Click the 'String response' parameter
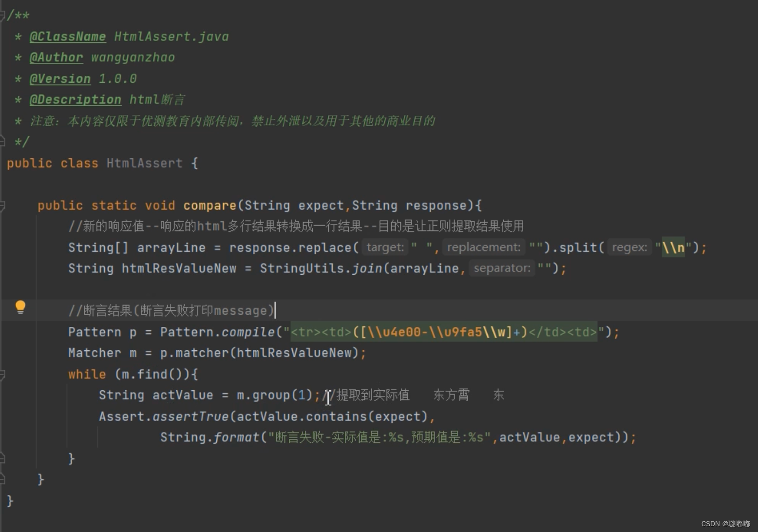Image resolution: width=758 pixels, height=532 pixels. [409, 206]
